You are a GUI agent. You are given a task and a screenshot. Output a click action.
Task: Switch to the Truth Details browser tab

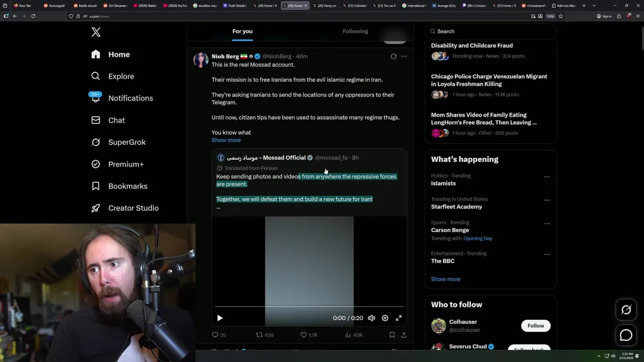click(235, 6)
